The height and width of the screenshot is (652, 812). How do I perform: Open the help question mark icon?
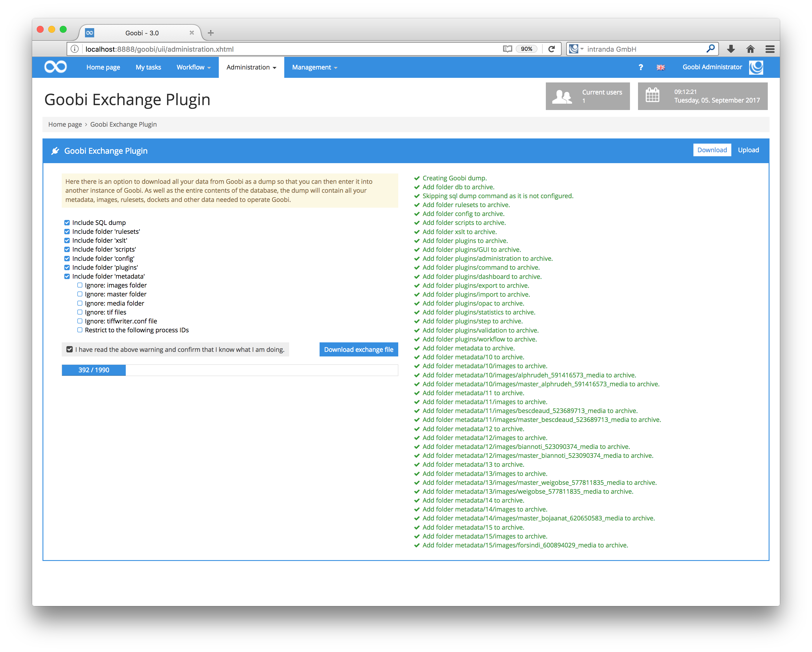641,67
